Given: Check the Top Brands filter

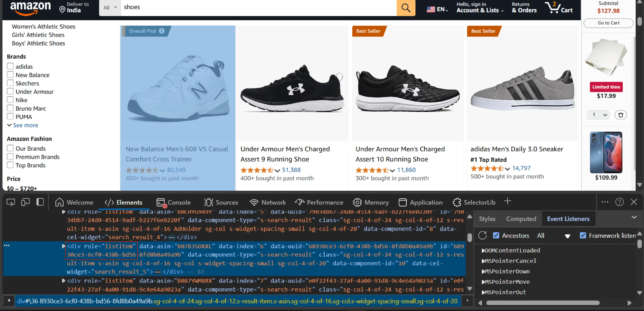Looking at the screenshot, I should 10,165.
